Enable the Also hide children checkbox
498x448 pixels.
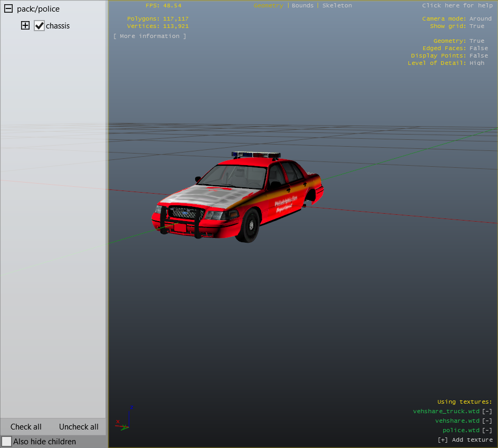6,442
